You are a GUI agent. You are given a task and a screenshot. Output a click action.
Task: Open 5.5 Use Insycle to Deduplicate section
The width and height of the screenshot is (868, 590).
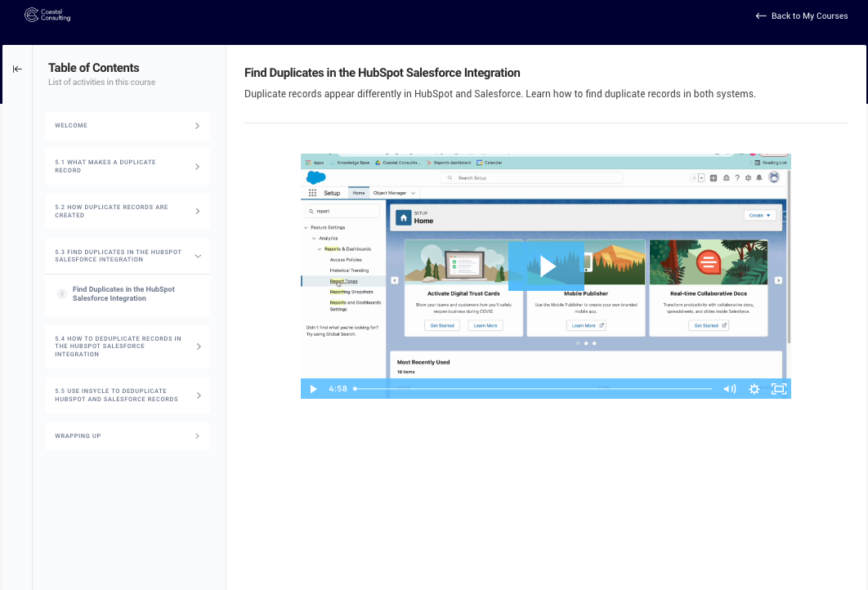pyautogui.click(x=128, y=396)
